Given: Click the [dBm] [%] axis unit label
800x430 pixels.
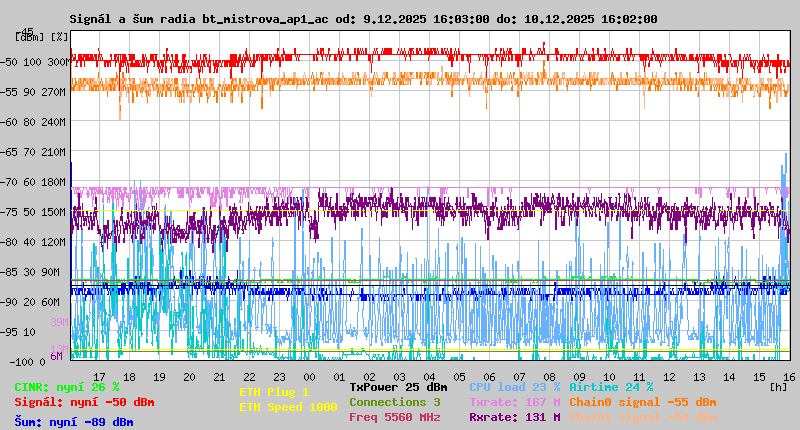Looking at the screenshot, I should (41, 37).
